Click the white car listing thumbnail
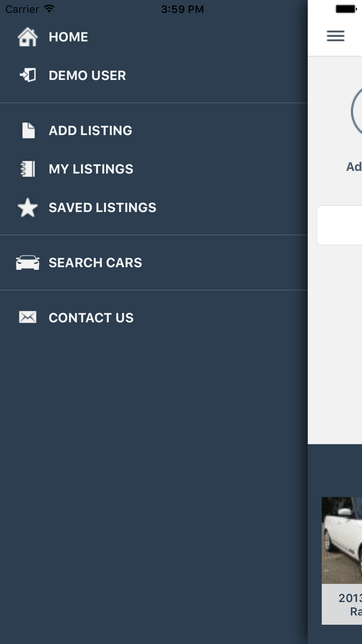This screenshot has height=644, width=362. 342,540
